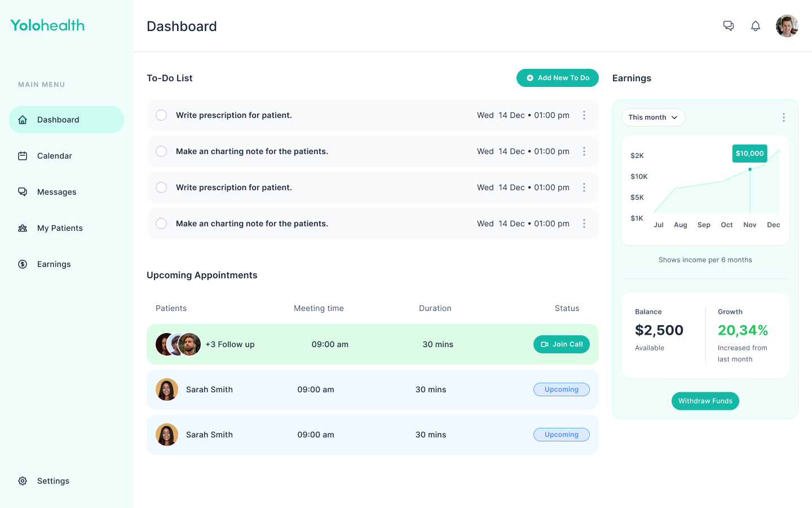The height and width of the screenshot is (508, 812).
Task: Click the home icon next to Dashboard
Action: [23, 120]
